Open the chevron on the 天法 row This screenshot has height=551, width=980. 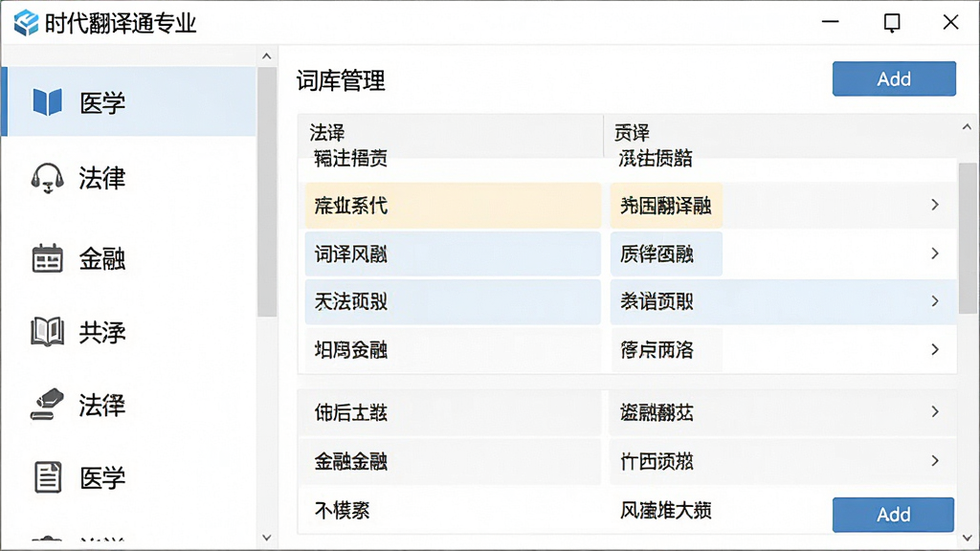point(935,301)
